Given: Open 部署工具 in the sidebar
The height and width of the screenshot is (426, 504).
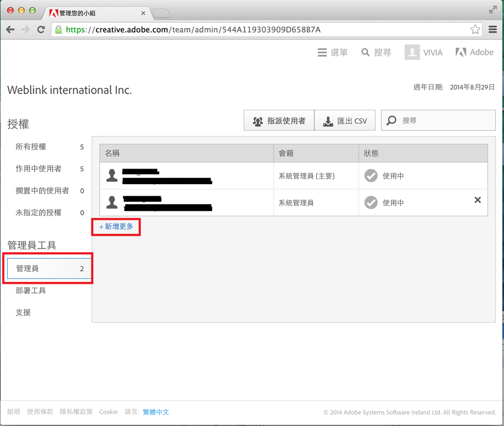Looking at the screenshot, I should click(31, 291).
